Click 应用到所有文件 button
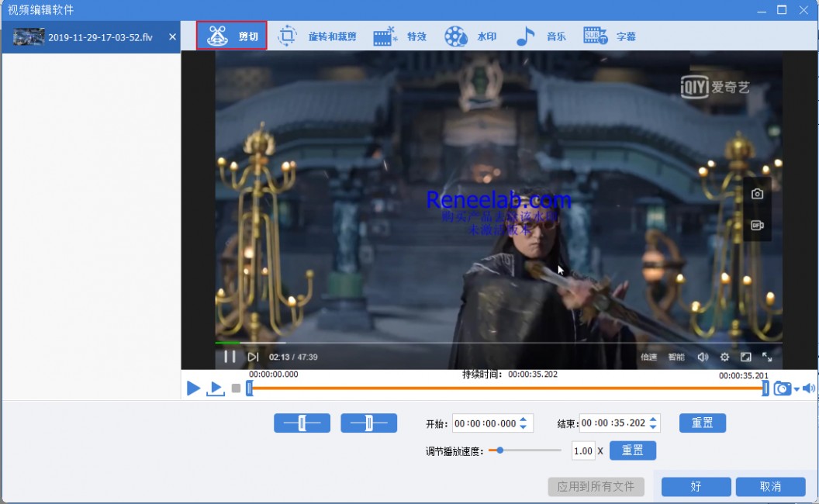Viewport: 819px width, 504px height. click(x=596, y=487)
